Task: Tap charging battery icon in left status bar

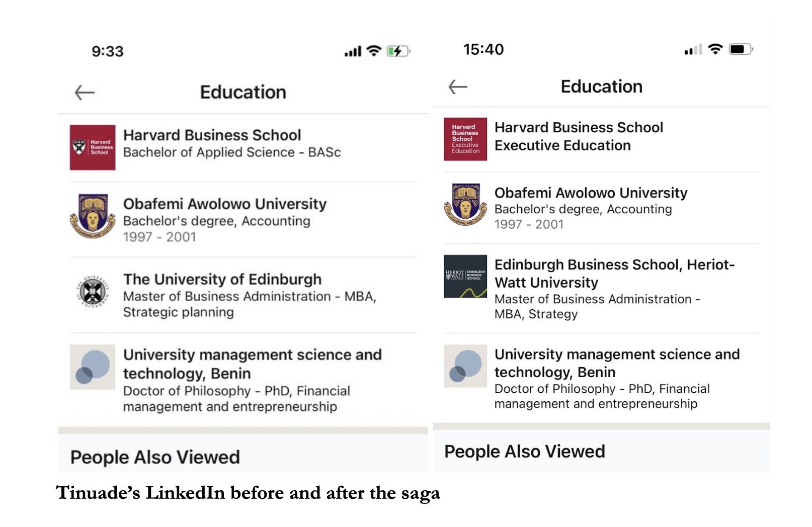Action: coord(398,51)
